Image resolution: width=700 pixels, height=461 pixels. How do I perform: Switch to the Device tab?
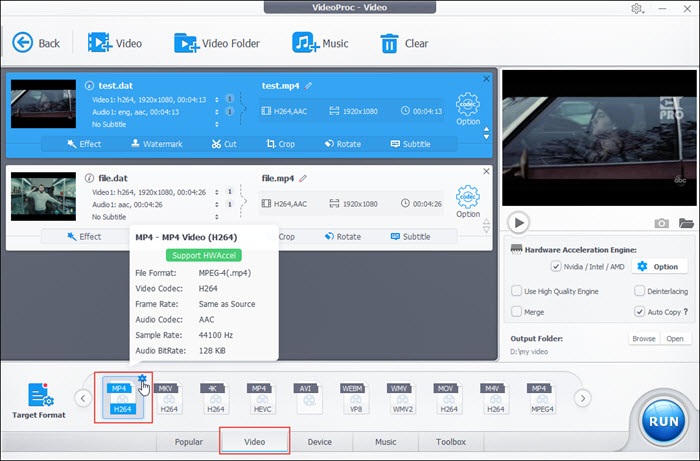[x=320, y=441]
